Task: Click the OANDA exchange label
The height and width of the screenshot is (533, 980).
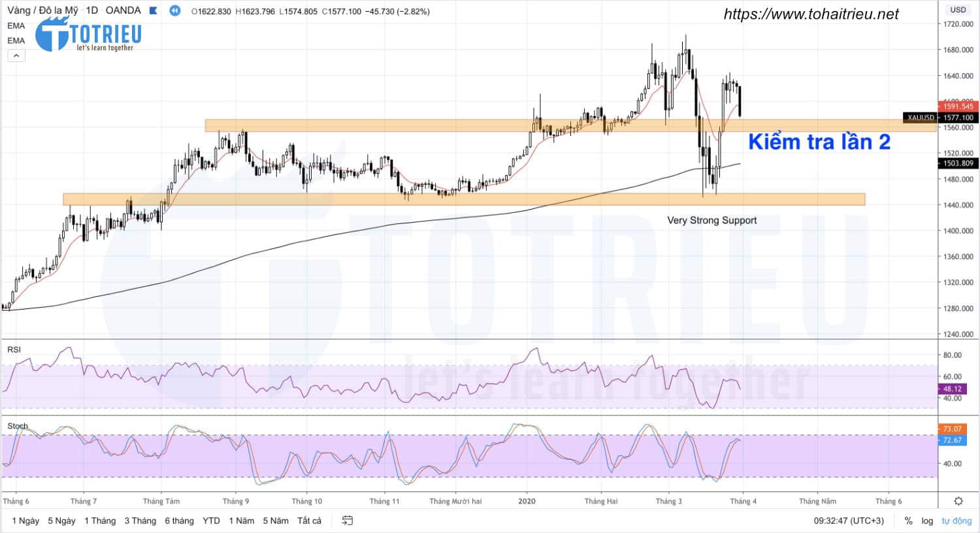Action: [x=123, y=10]
